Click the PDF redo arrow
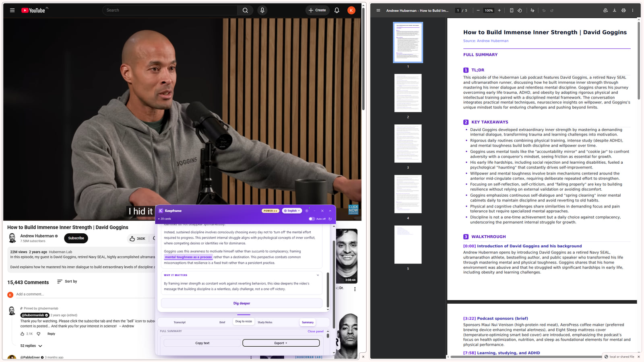Viewport: 644px width, 362px height. [x=552, y=10]
